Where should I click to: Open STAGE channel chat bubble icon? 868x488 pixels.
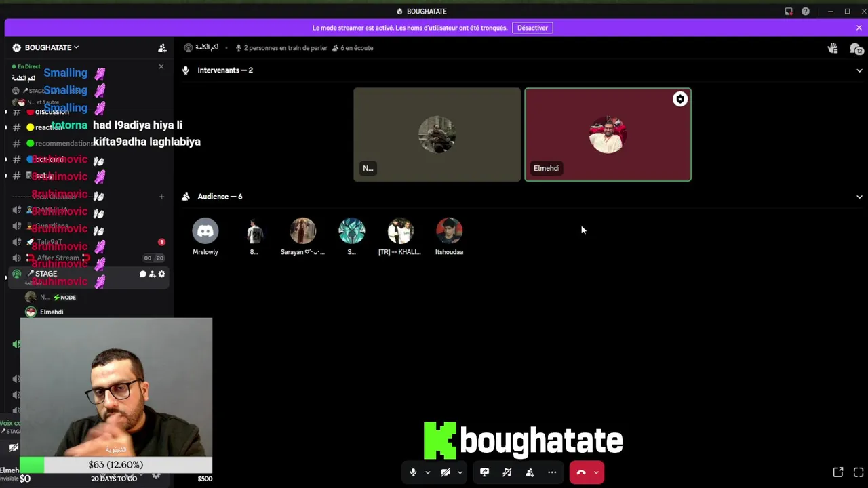pyautogui.click(x=142, y=274)
